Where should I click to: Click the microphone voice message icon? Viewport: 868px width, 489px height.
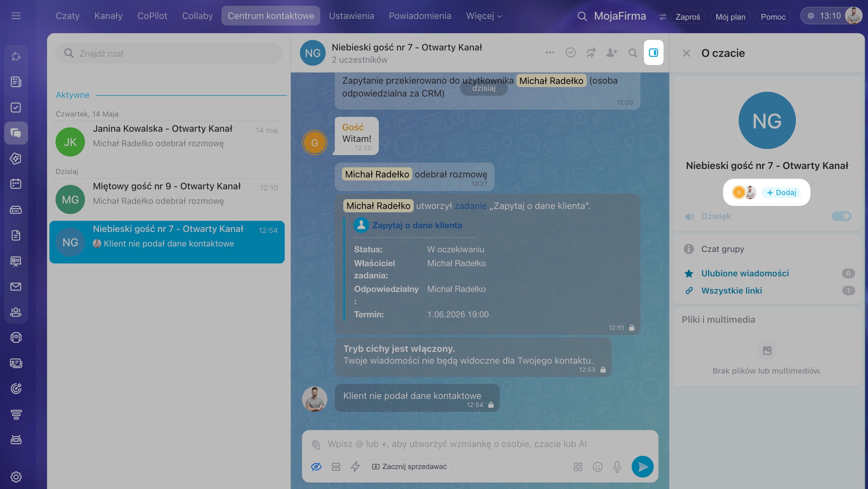coord(617,467)
